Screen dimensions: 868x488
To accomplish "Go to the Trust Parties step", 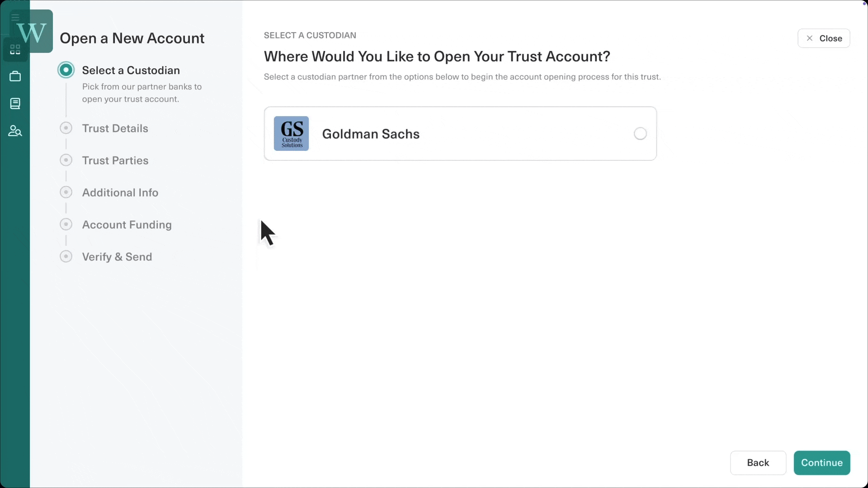I will coord(115,160).
